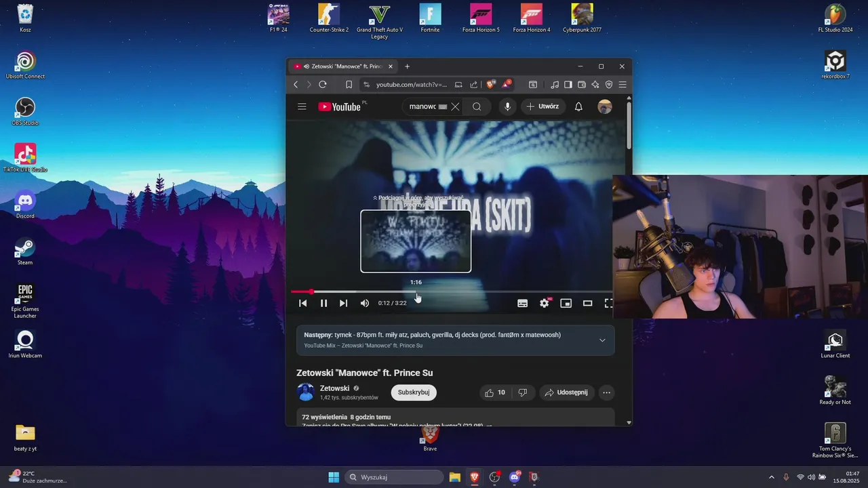Like the video with thumbs up
Image resolution: width=868 pixels, height=488 pixels.
494,392
